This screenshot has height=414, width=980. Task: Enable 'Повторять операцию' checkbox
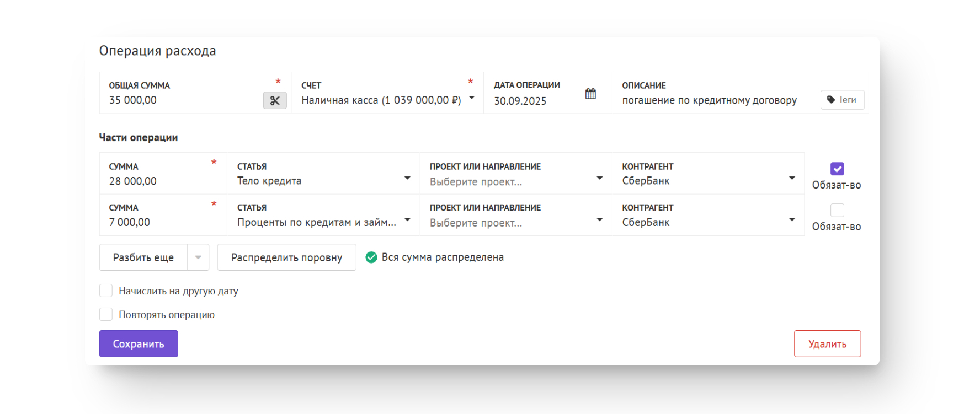(106, 314)
